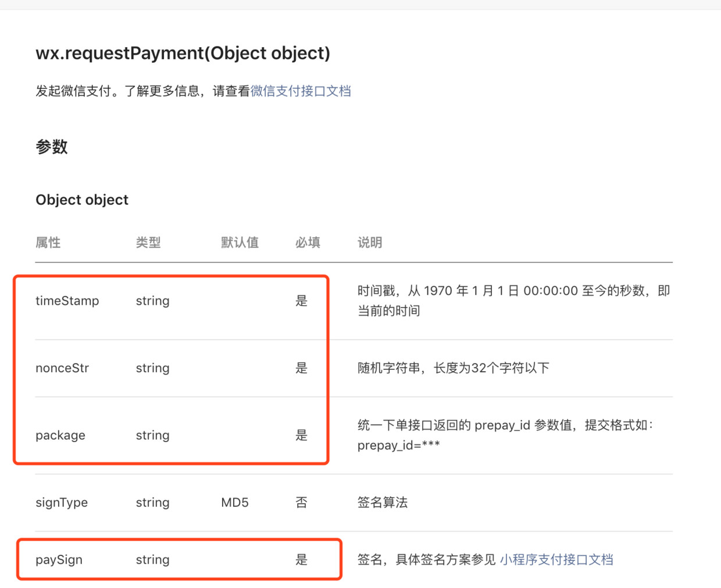Click the wx.requestPayment(Object object) heading
Screen dimensions: 721x588
pyautogui.click(x=183, y=54)
